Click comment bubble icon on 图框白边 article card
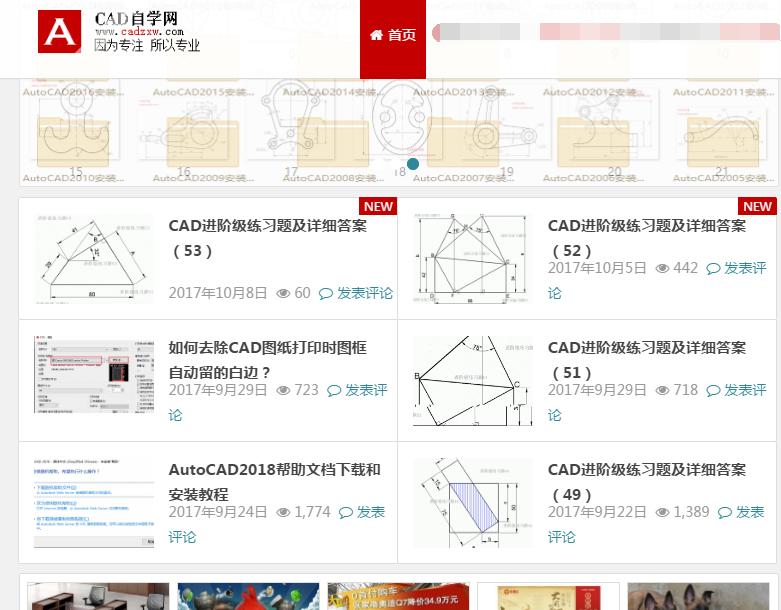781x610 pixels. (334, 391)
